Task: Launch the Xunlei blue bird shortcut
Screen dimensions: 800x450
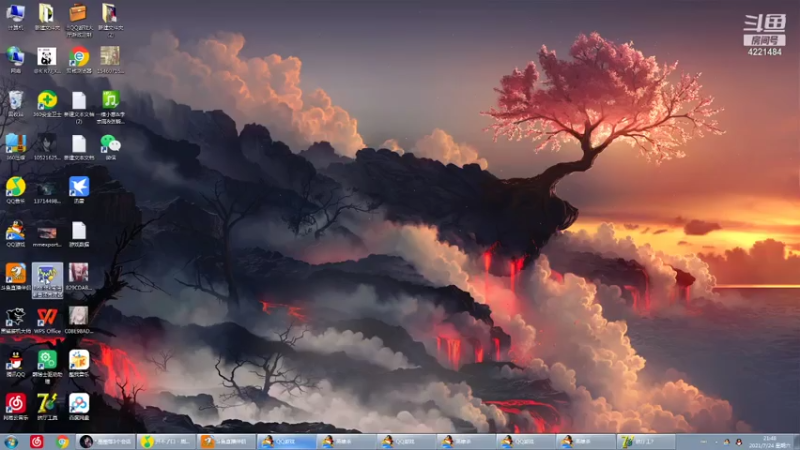Action: (79, 190)
